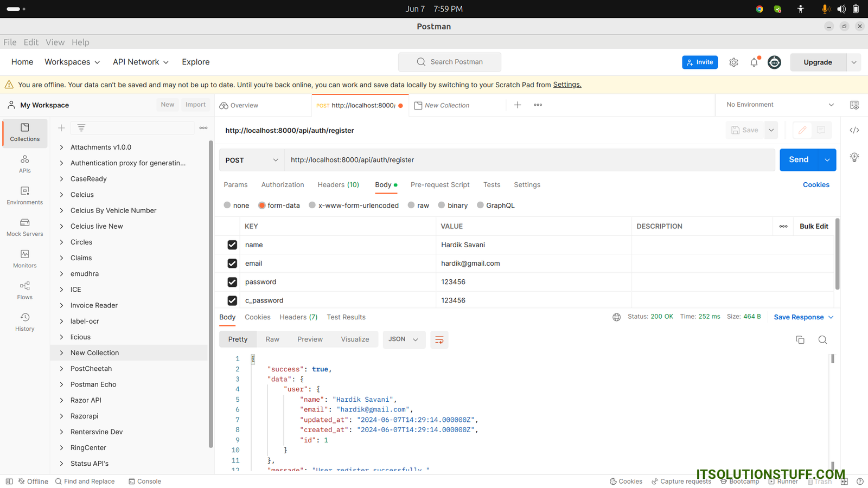Open the Test Results response tab
The image size is (868, 488).
tap(346, 317)
